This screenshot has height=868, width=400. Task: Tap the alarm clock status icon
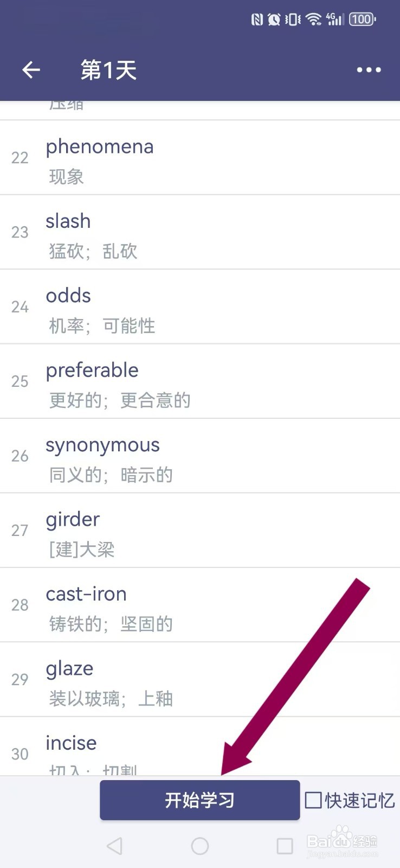pos(274,20)
